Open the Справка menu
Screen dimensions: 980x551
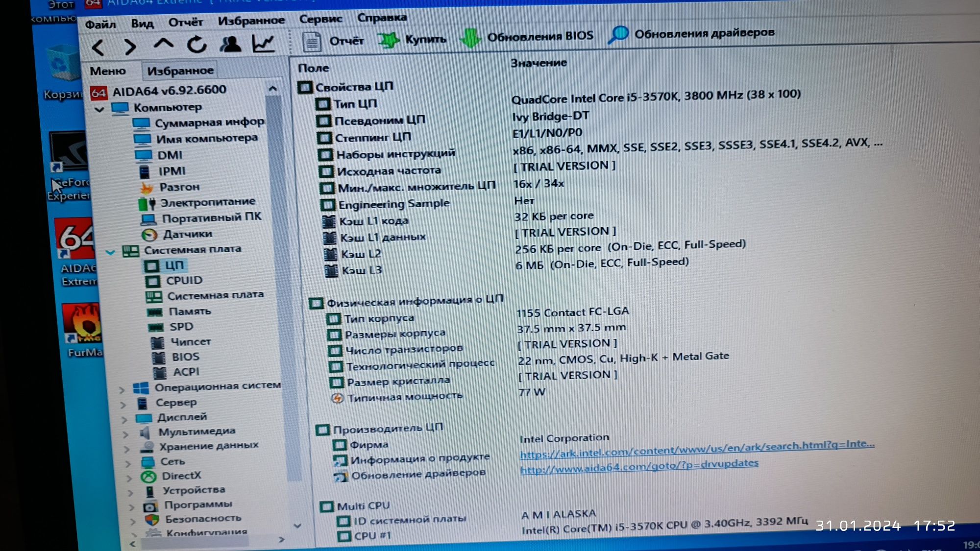382,18
